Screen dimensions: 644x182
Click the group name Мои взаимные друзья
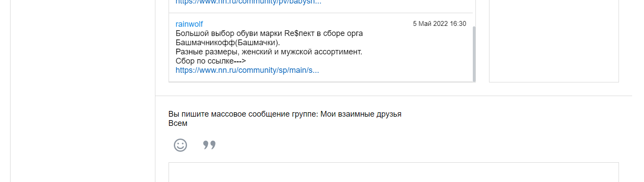coord(361,114)
